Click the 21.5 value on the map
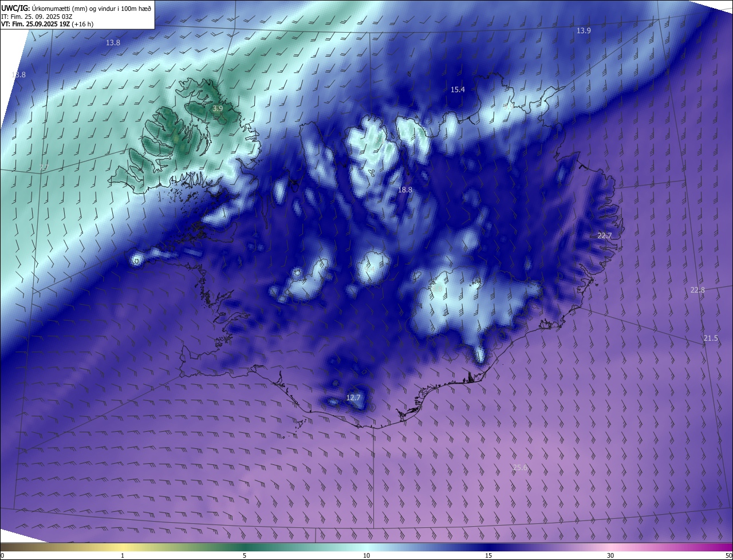Image resolution: width=733 pixels, height=560 pixels. [x=711, y=338]
